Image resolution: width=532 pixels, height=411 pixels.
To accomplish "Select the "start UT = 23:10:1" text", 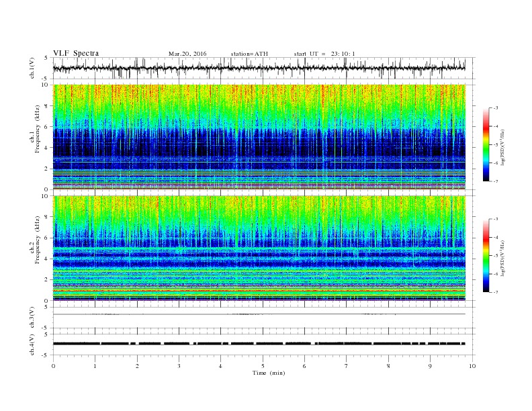I will tap(324, 54).
